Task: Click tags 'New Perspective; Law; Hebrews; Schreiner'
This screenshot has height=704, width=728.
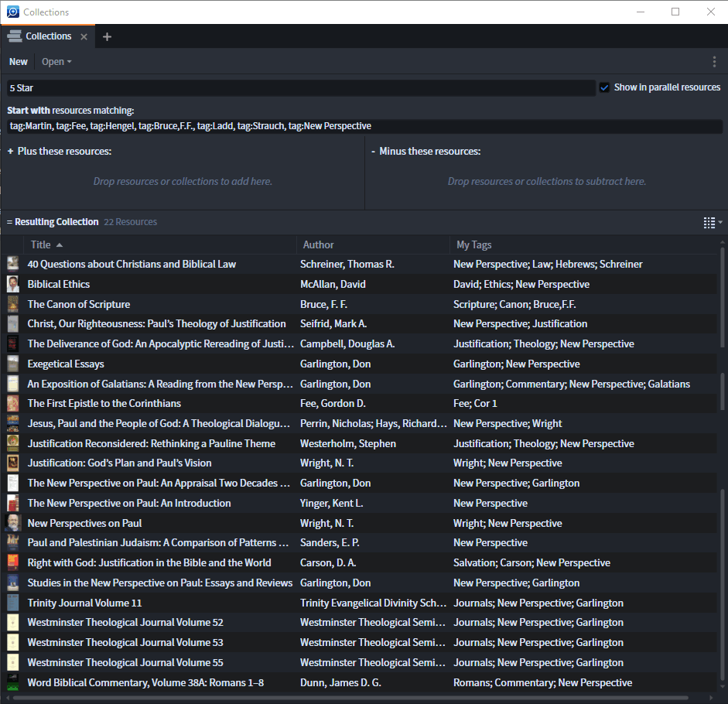Action: 548,265
